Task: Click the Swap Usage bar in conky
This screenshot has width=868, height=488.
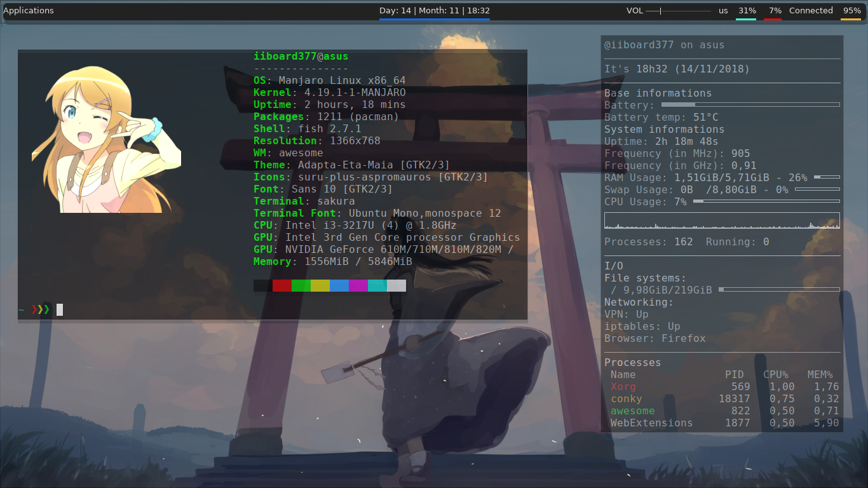Action: point(817,189)
